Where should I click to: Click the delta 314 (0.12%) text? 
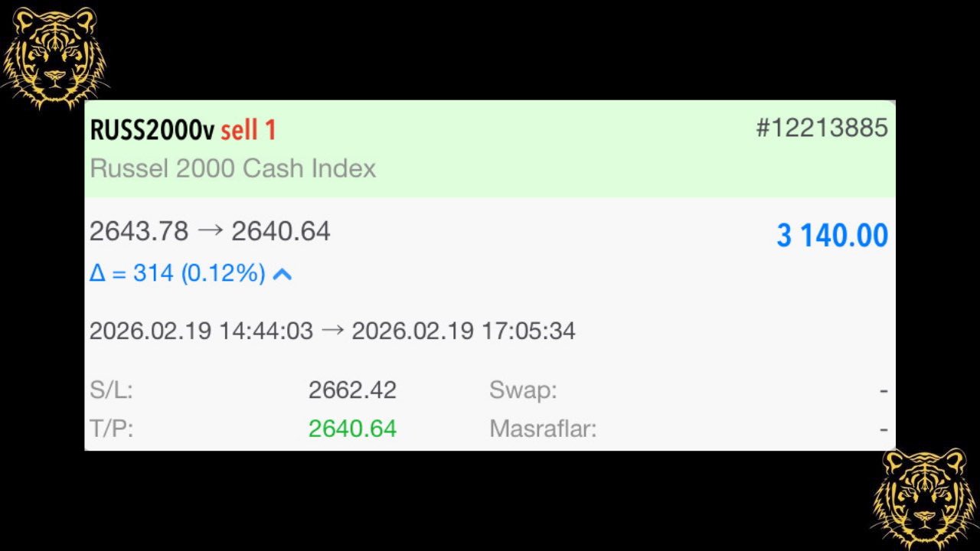(177, 273)
